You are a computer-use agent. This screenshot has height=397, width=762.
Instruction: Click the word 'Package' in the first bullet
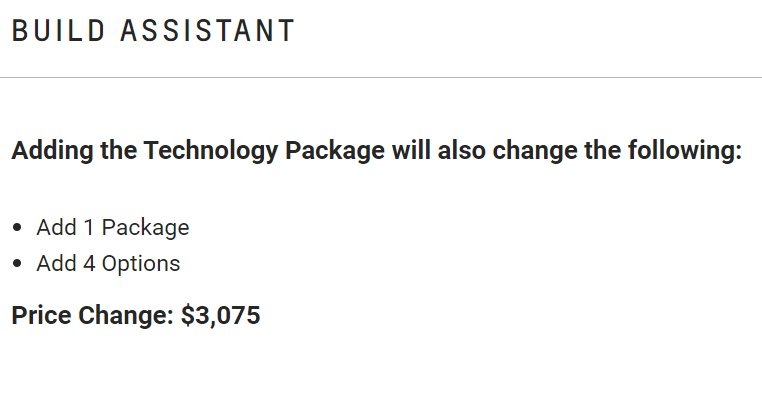point(146,227)
